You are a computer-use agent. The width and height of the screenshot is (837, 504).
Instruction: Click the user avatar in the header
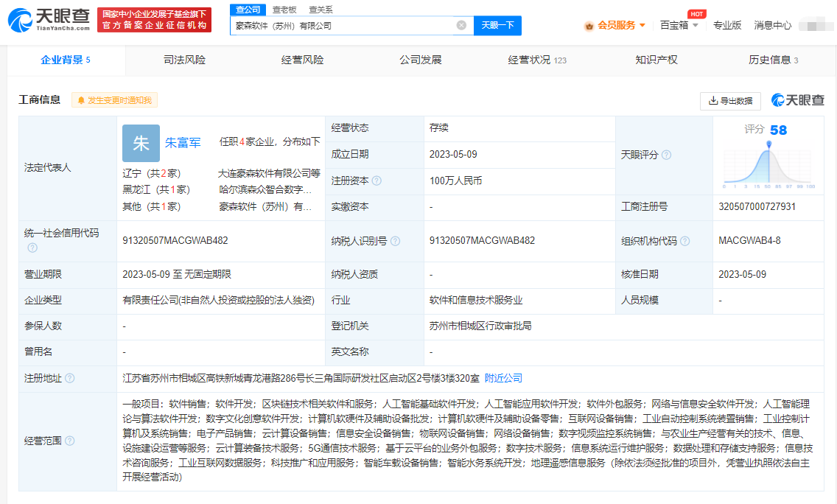(x=815, y=25)
